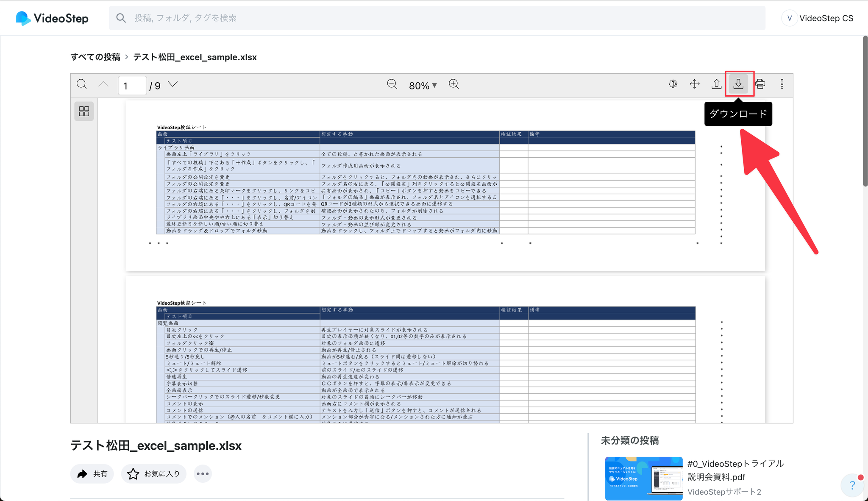Select the pan/move tool icon

(695, 84)
